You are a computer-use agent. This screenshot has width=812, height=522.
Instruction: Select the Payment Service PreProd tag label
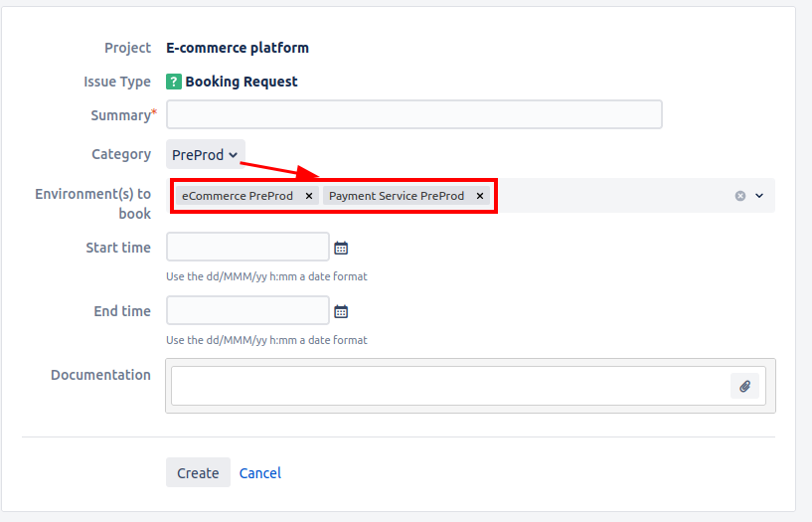[397, 196]
